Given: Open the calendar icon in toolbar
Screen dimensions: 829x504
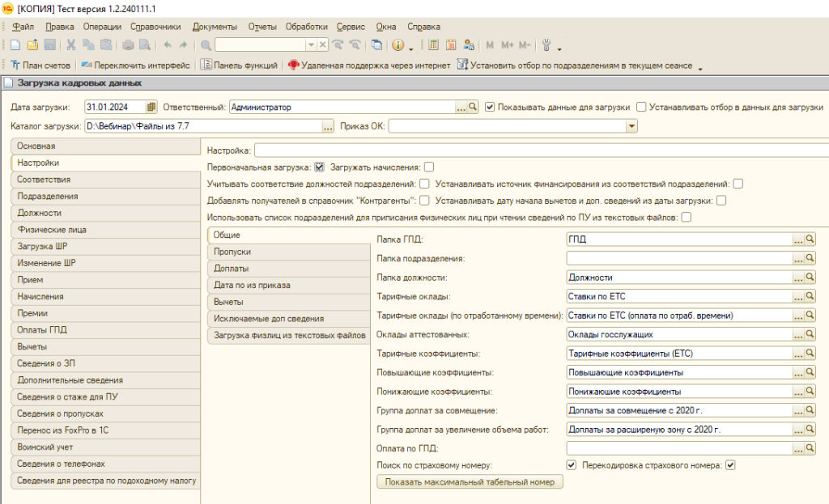Looking at the screenshot, I should (x=451, y=45).
